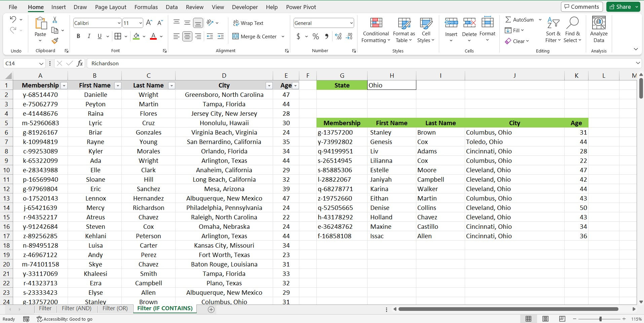Click the Format Painter icon
This screenshot has width=644, height=323.
coord(55,41)
